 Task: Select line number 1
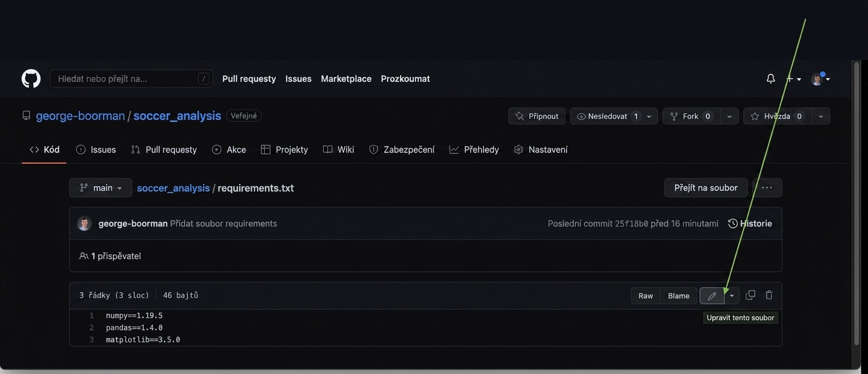(x=92, y=316)
